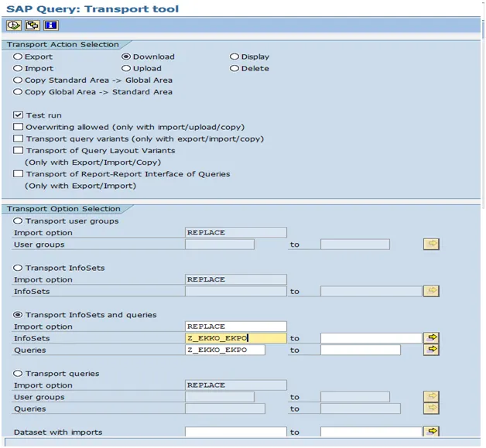Click Queries from-field under Transport queries
The width and height of the screenshot is (486, 448).
(225, 409)
